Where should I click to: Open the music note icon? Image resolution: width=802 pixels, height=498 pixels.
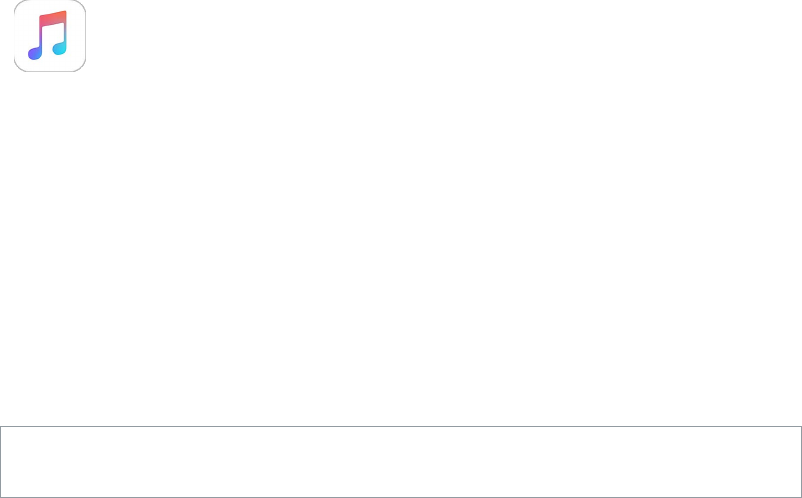click(x=50, y=36)
